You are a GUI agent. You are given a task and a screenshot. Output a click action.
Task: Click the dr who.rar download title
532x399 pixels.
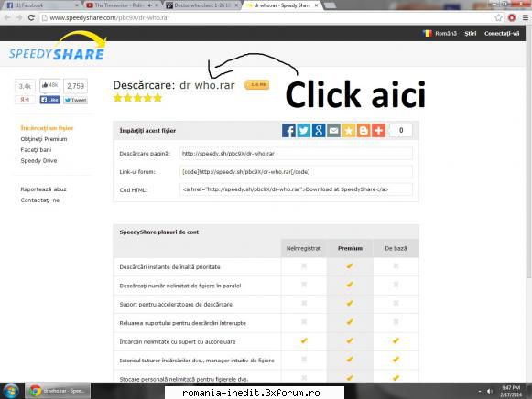(207, 85)
